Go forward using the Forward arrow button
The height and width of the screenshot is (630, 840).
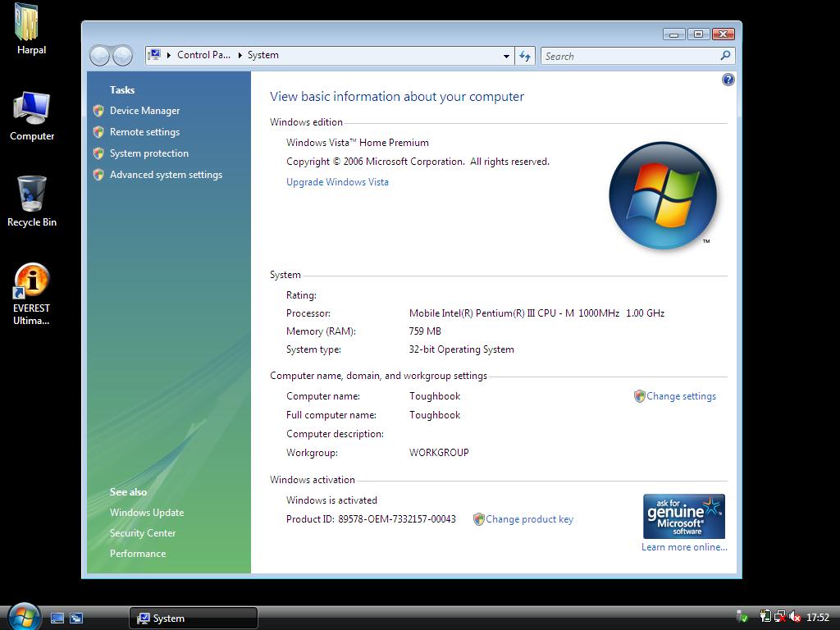(123, 56)
